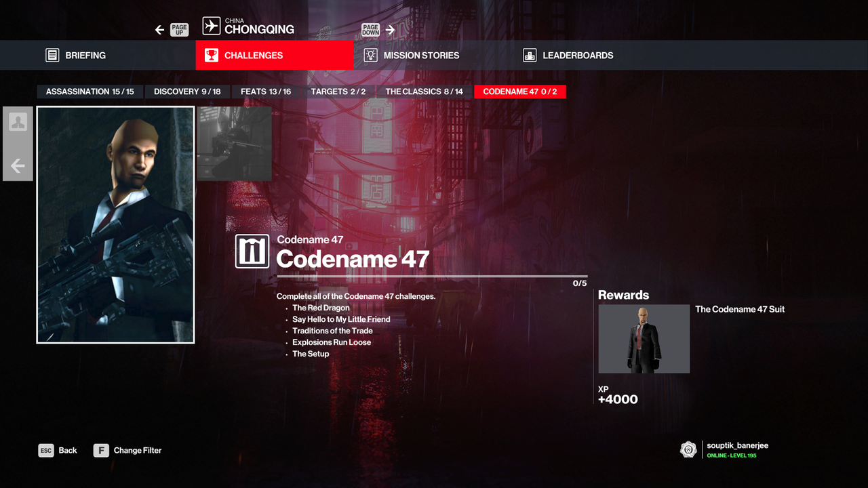Click the 0/5 challenge progress bar
This screenshot has height=488, width=868.
(x=432, y=277)
